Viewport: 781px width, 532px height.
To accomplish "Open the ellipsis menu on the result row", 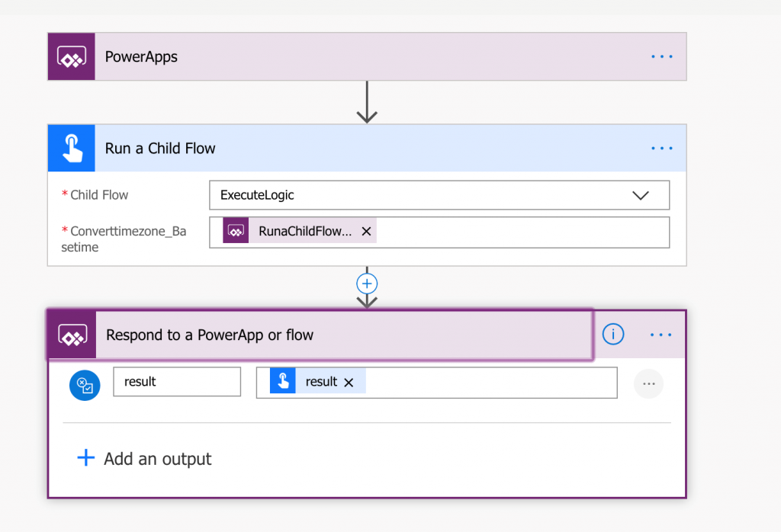I will click(648, 383).
